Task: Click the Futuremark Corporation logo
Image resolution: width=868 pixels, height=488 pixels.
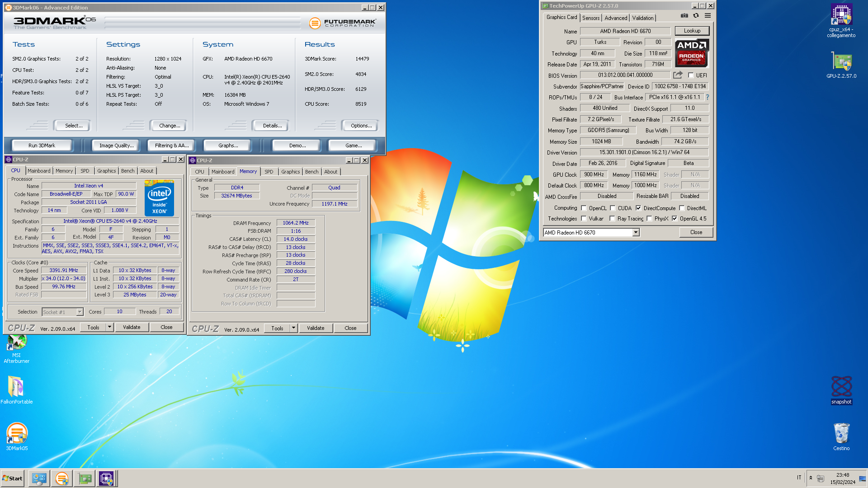Action: pos(342,23)
